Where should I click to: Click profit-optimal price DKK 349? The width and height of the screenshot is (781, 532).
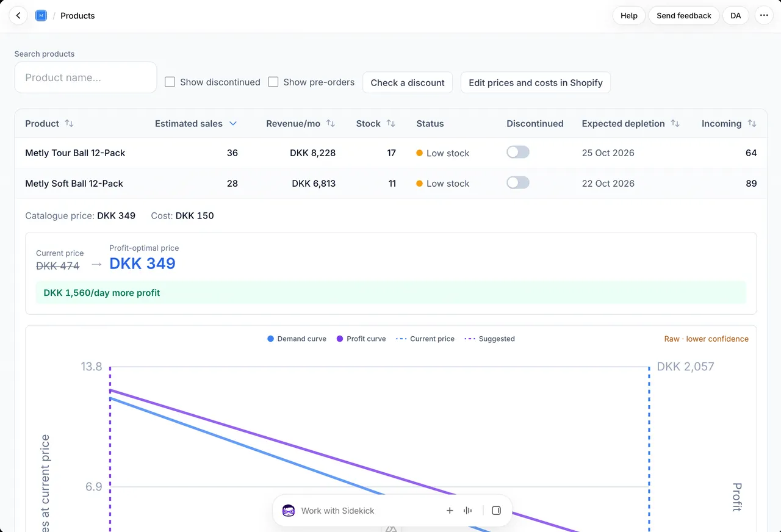pyautogui.click(x=143, y=264)
